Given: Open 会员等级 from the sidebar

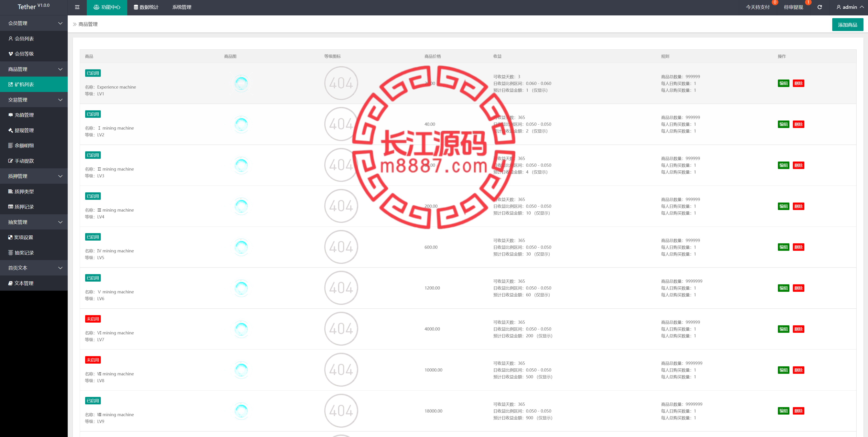Looking at the screenshot, I should pos(34,54).
